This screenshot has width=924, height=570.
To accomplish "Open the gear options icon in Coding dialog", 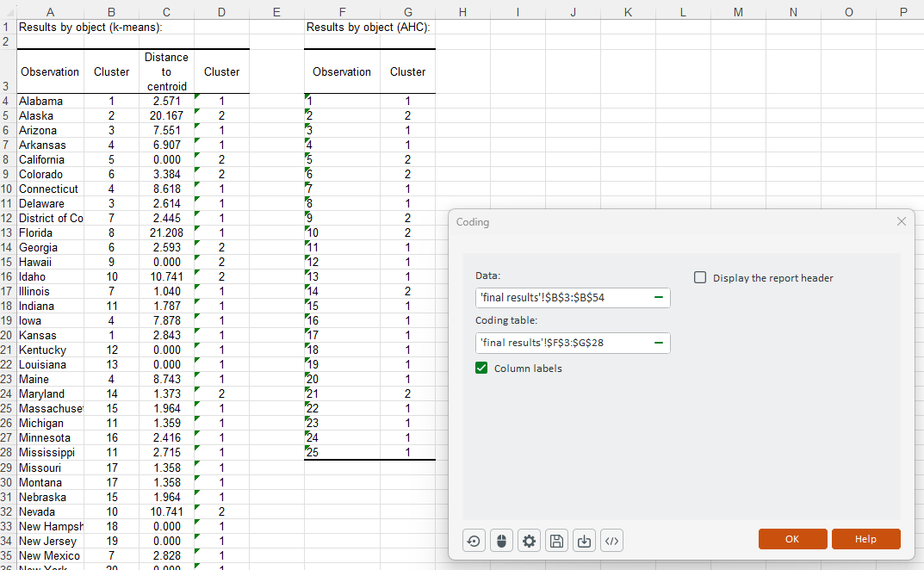I will (x=530, y=541).
